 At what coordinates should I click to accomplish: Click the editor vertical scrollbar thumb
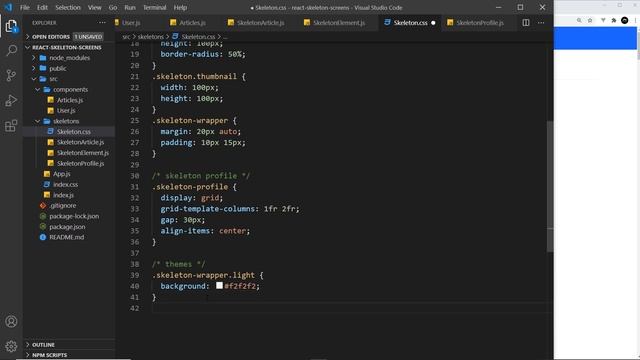[550, 186]
